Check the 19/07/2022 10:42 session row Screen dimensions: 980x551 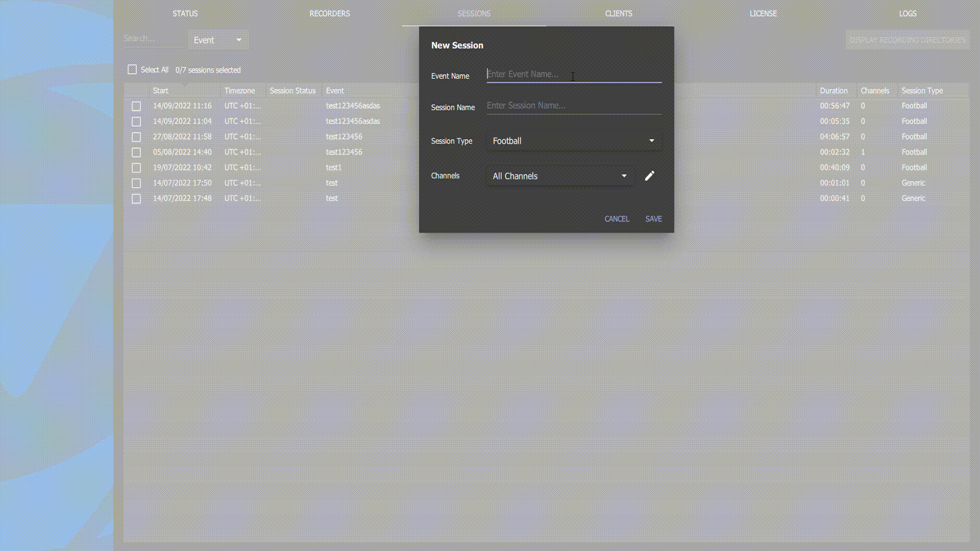point(136,167)
